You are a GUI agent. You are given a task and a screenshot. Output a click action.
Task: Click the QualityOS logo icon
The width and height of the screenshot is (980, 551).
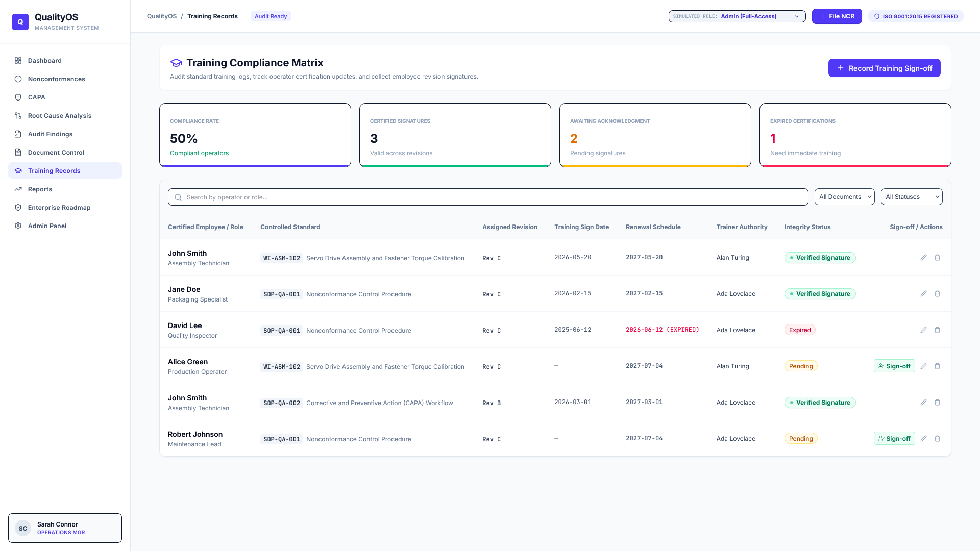click(x=20, y=22)
